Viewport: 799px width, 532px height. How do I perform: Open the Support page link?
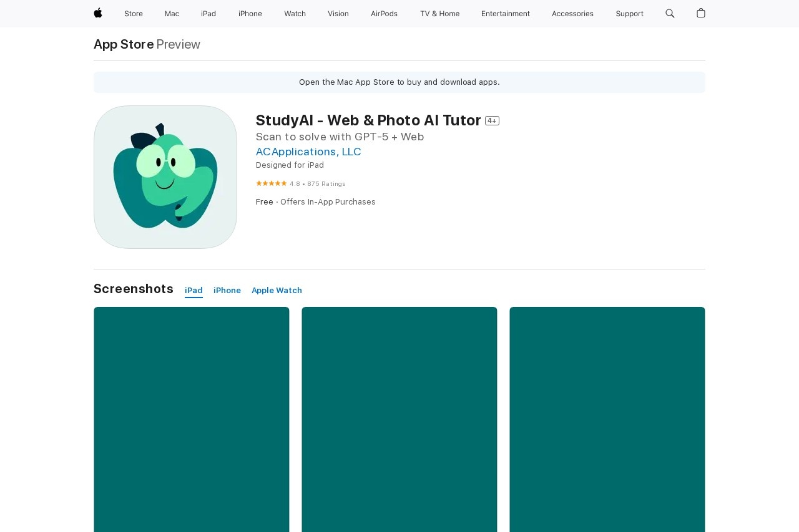coord(629,14)
